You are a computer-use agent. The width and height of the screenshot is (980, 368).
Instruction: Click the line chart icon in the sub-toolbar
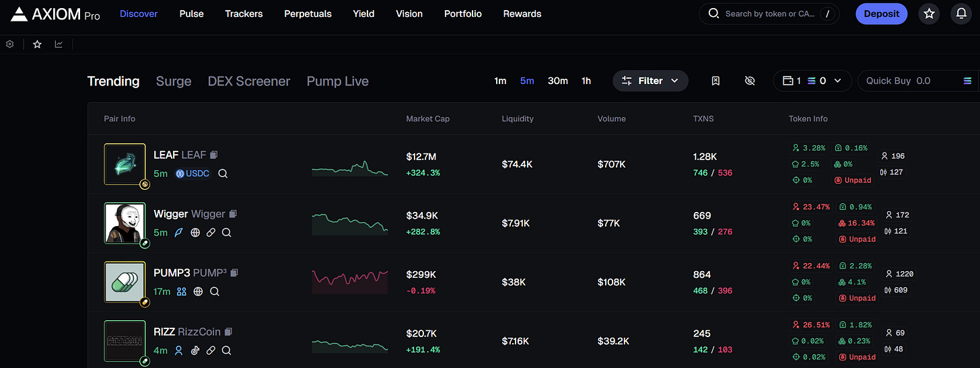(59, 44)
